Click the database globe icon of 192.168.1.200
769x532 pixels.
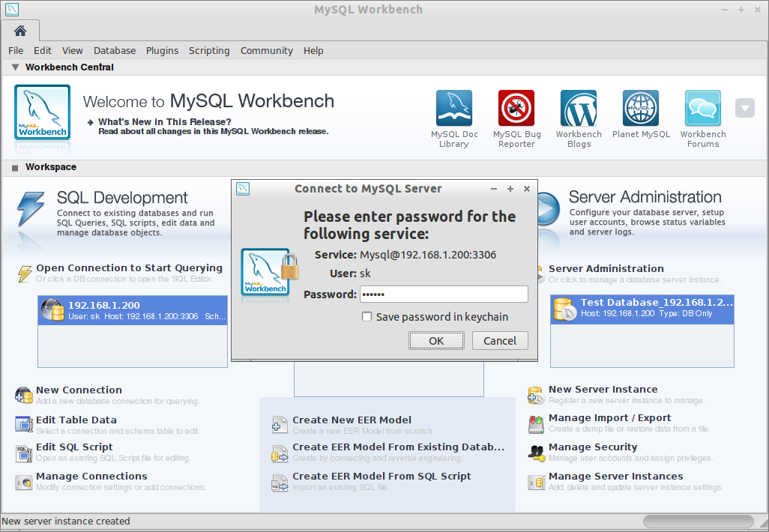tap(52, 310)
